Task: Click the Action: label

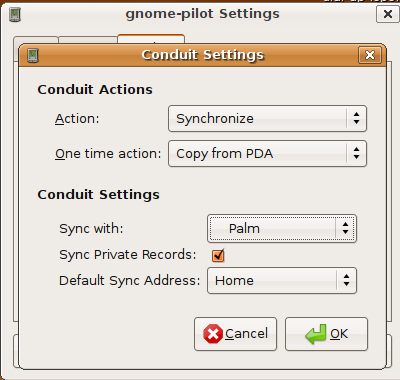Action: (77, 119)
